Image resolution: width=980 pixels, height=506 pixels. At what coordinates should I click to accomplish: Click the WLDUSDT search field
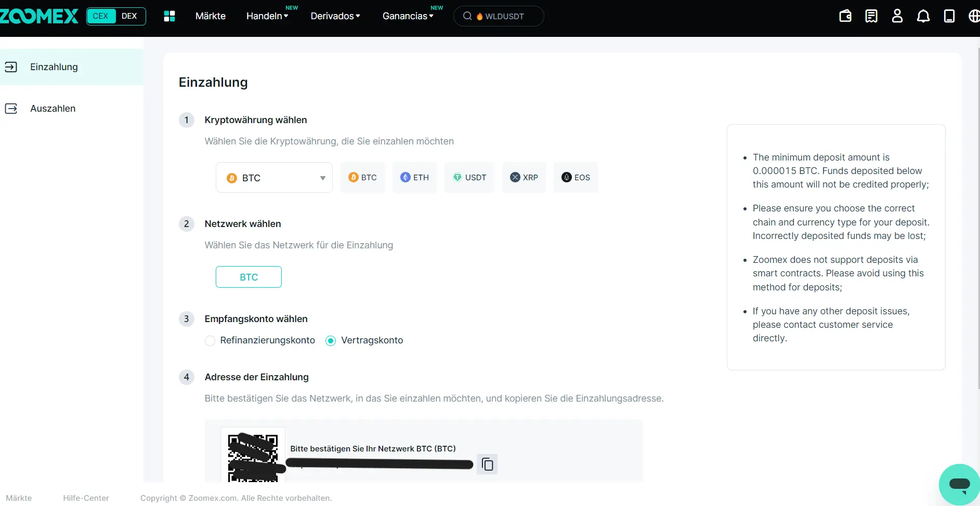click(x=499, y=16)
